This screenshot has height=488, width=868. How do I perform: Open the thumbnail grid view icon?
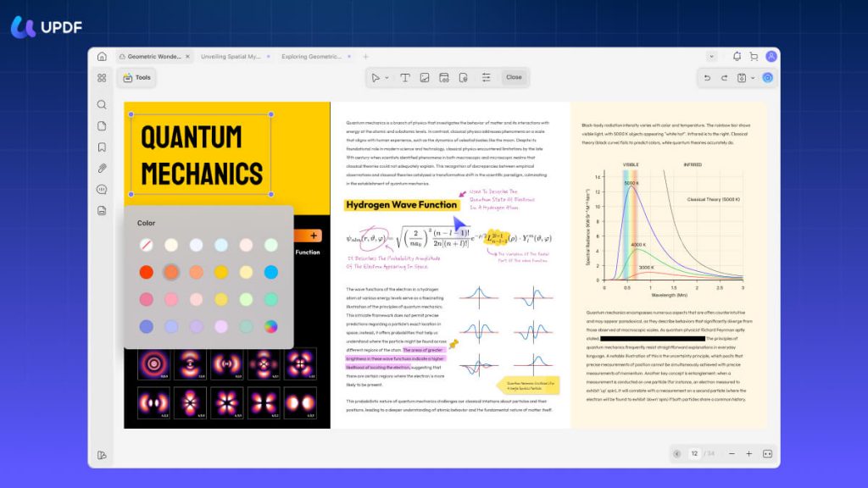tap(102, 78)
